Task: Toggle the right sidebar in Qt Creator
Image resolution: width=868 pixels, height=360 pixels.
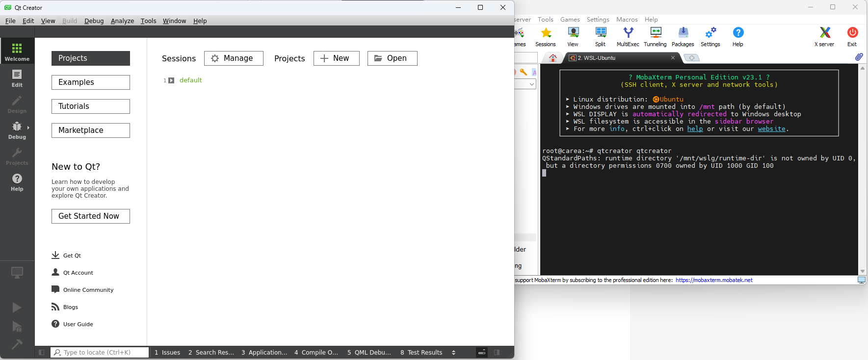Action: coord(497,352)
